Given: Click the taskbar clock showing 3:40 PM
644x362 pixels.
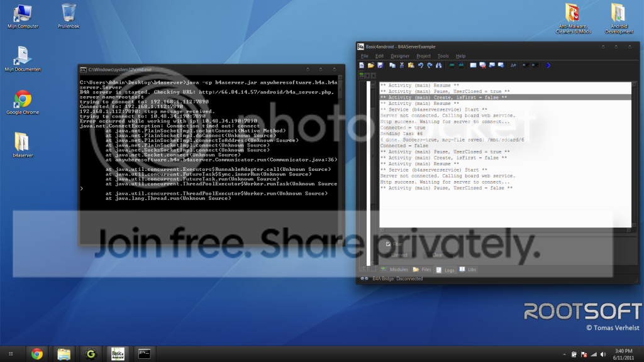Looking at the screenshot, I should [x=623, y=354].
